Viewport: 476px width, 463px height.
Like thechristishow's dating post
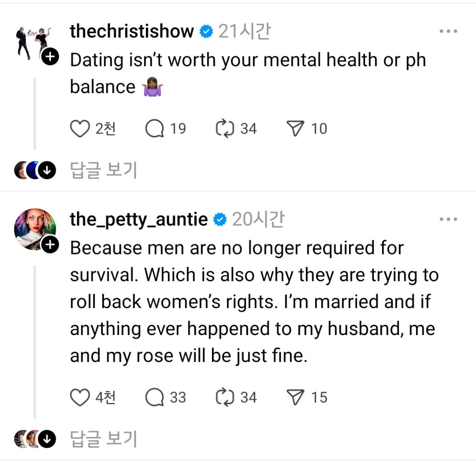tap(79, 129)
